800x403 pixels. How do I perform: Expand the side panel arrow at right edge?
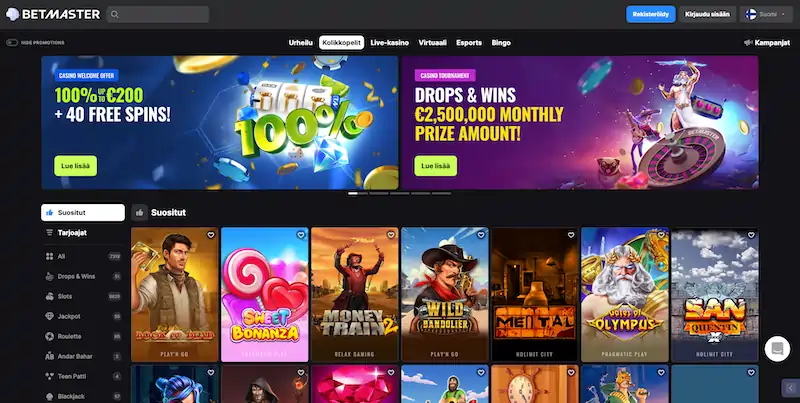790,388
